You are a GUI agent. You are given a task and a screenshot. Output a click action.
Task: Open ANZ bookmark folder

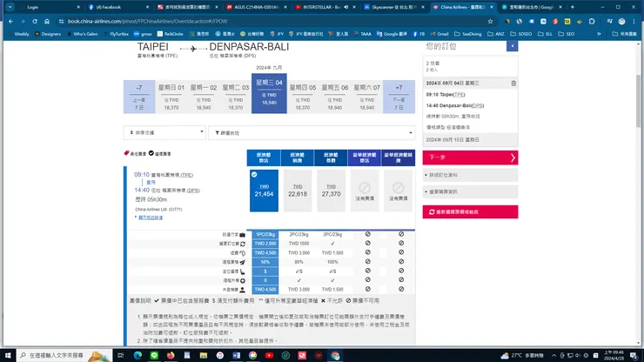click(x=496, y=34)
